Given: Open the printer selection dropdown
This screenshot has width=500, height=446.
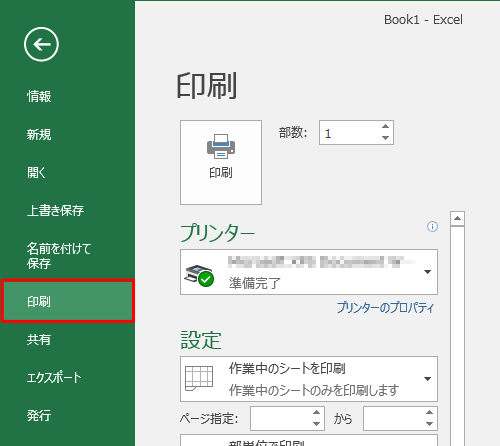Looking at the screenshot, I should click(x=309, y=272).
